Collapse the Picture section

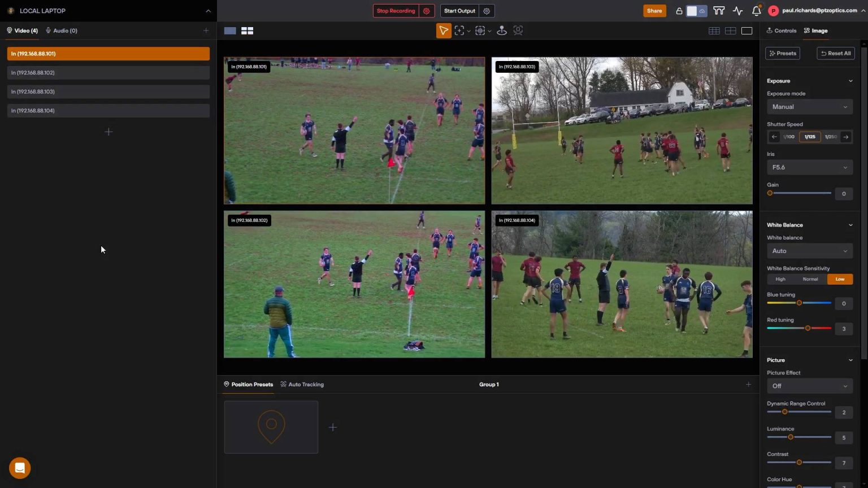pyautogui.click(x=850, y=360)
